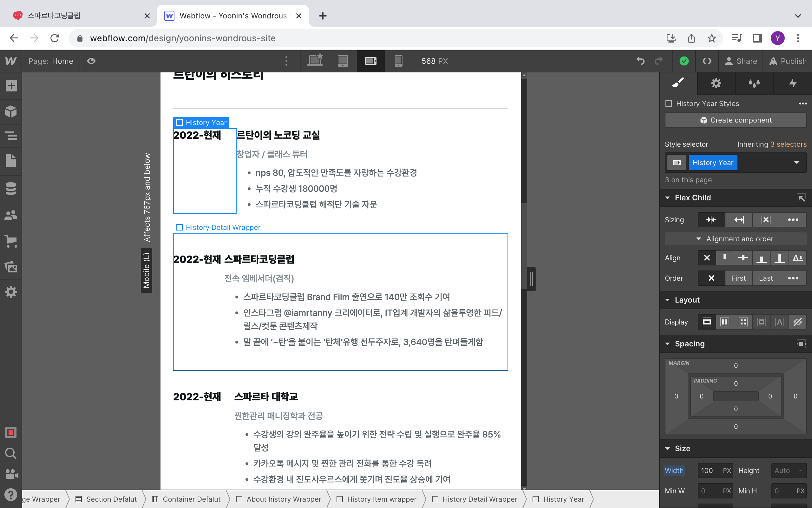This screenshot has height=508, width=812.
Task: Open Video tutorials camera icon
Action: (11, 474)
